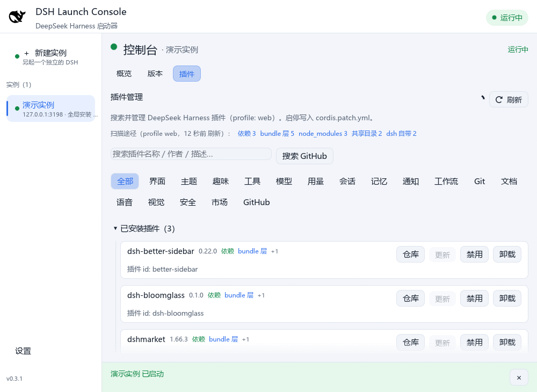The image size is (537, 392).
Task: Open 仓库 for dshmarket
Action: pyautogui.click(x=411, y=343)
